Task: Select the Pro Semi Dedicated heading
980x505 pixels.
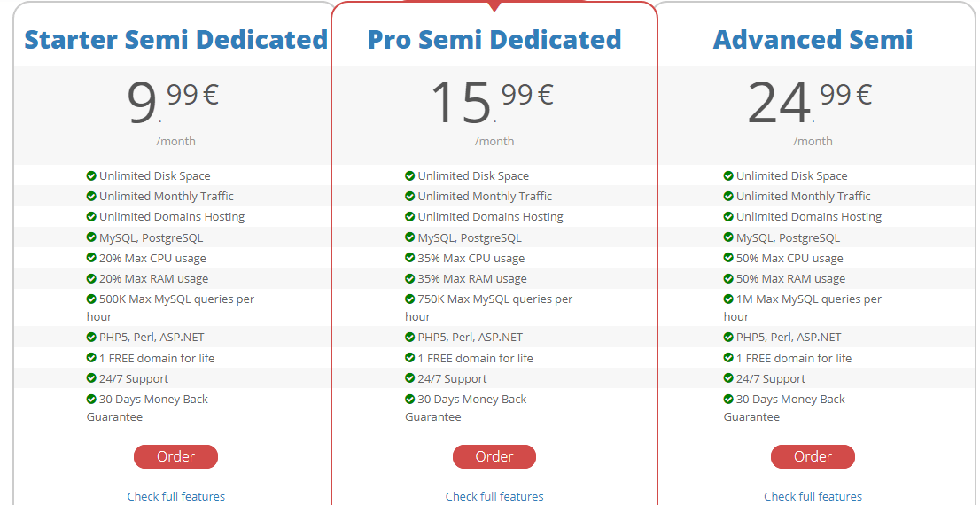Action: [494, 39]
